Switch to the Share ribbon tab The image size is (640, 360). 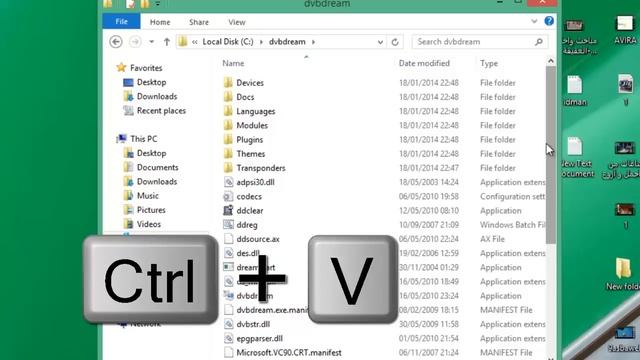199,22
